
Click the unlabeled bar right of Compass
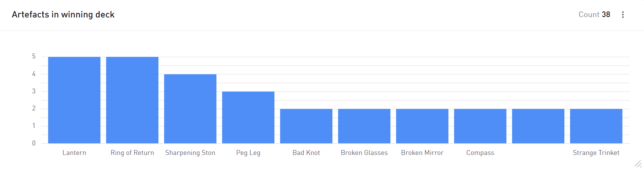538,126
